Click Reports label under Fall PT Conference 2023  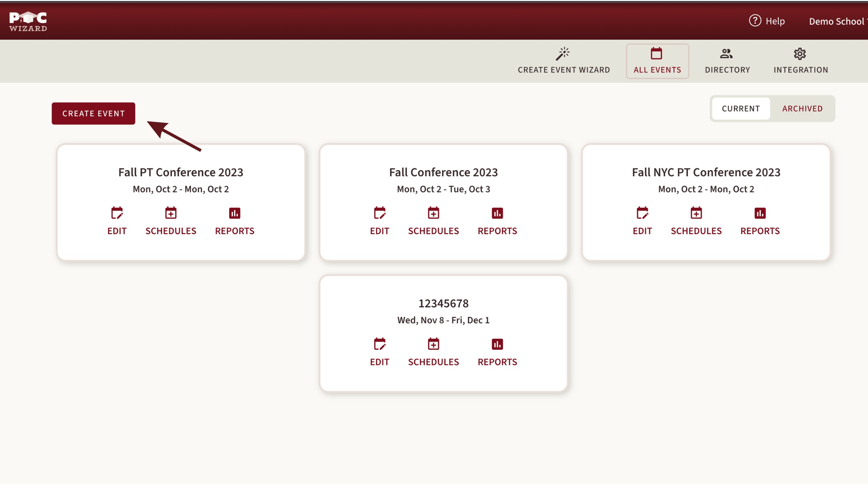point(235,231)
